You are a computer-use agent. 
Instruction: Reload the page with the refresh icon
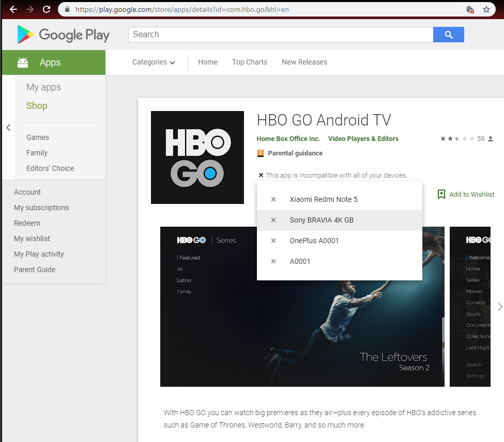pyautogui.click(x=47, y=9)
